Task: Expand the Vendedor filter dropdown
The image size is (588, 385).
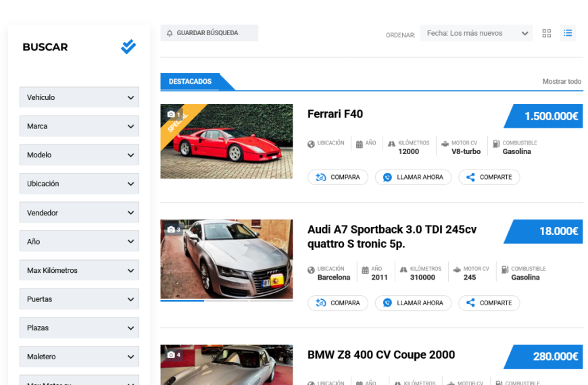Action: [79, 213]
